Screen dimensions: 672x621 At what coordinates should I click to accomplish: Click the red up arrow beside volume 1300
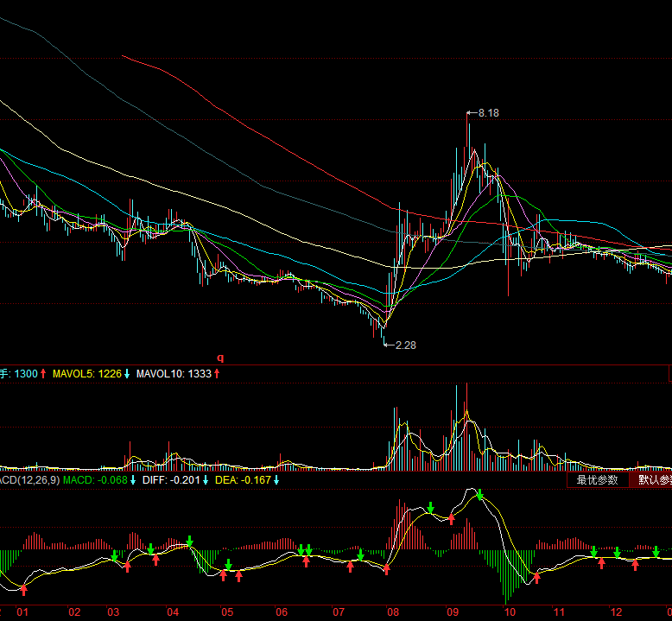tap(43, 374)
